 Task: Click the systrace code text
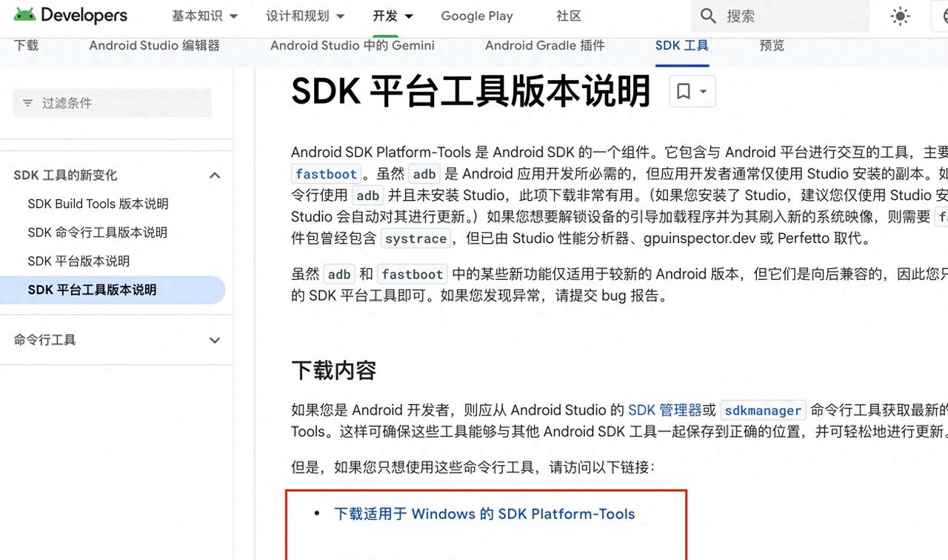point(415,239)
